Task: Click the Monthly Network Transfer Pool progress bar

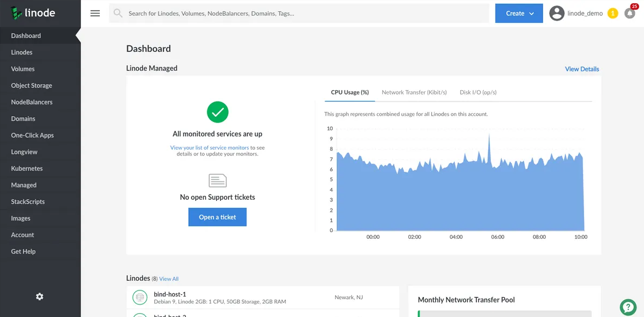Action: pyautogui.click(x=504, y=314)
